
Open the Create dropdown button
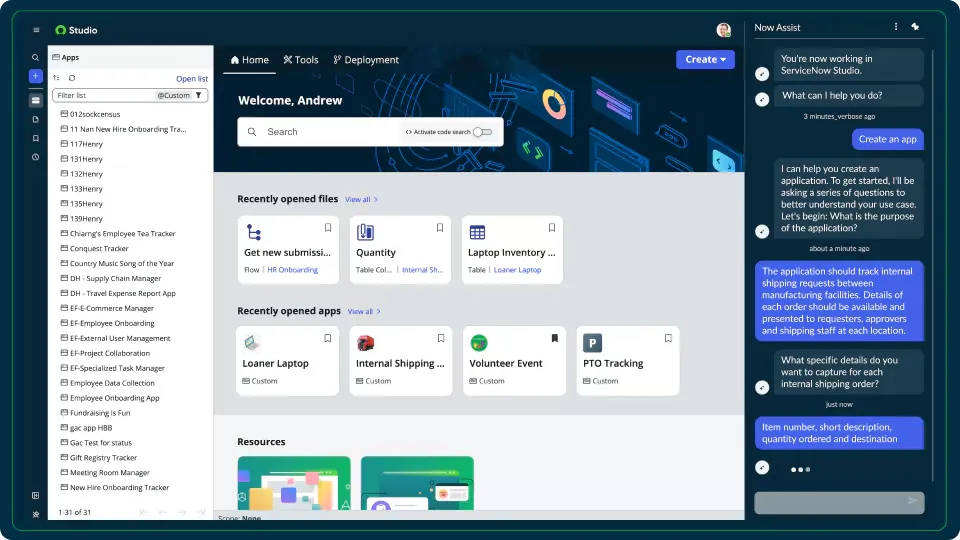[x=705, y=59]
